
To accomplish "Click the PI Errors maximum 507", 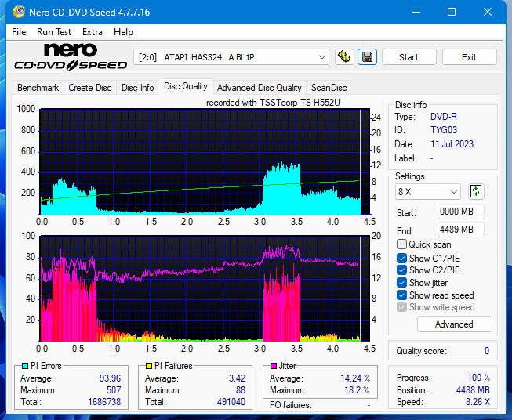I will [114, 390].
